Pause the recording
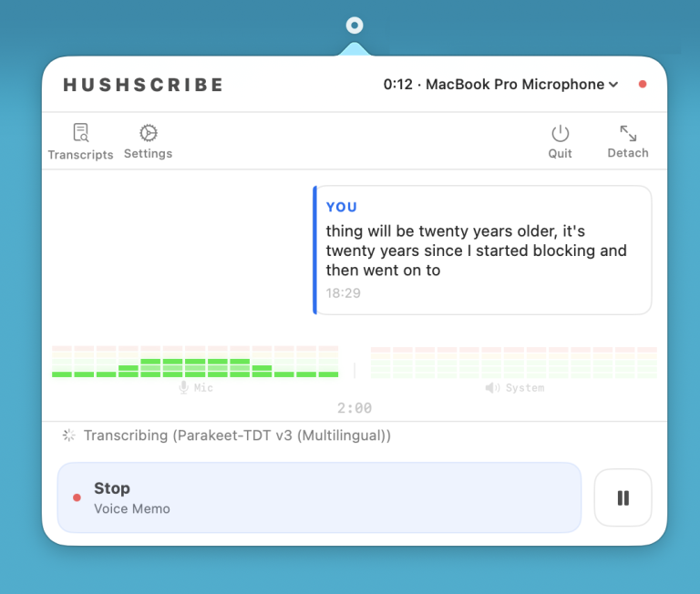The image size is (700, 594). (x=623, y=497)
